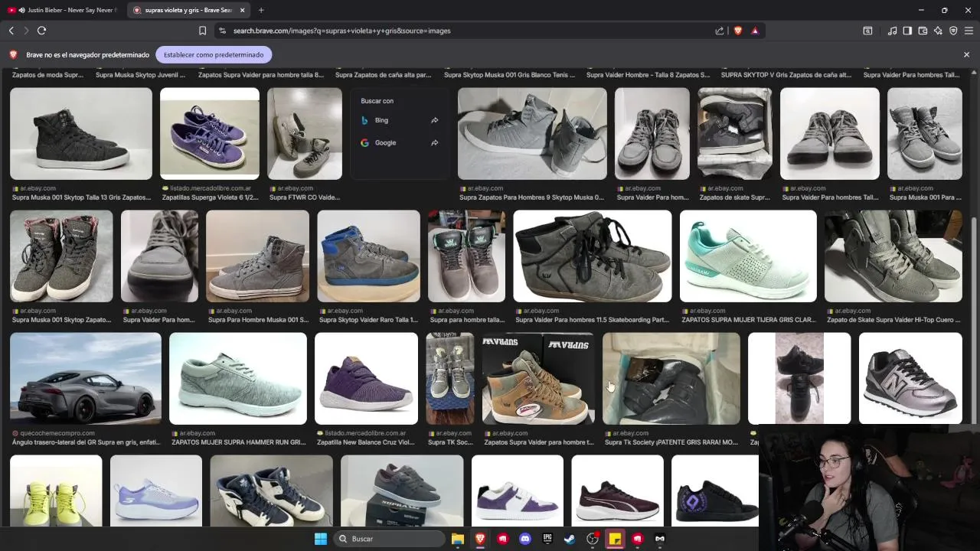This screenshot has height=551, width=980.
Task: Open File Explorer from taskbar
Action: tap(458, 539)
